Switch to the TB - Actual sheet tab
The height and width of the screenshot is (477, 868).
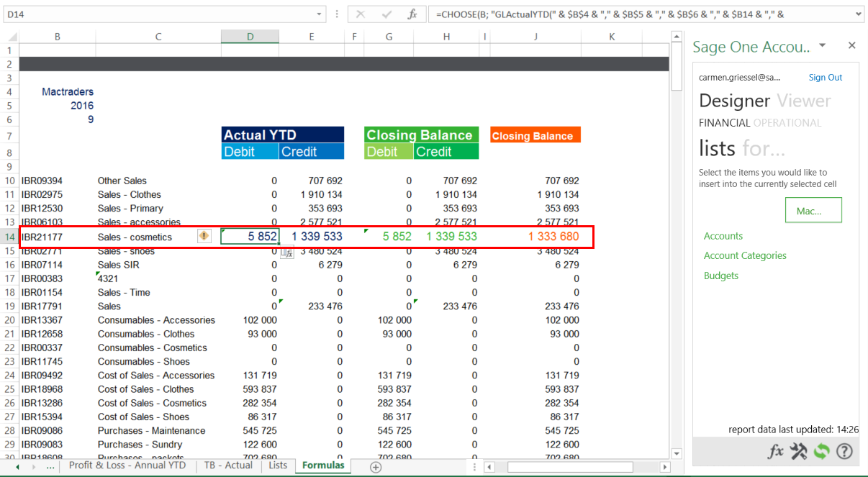(x=228, y=465)
